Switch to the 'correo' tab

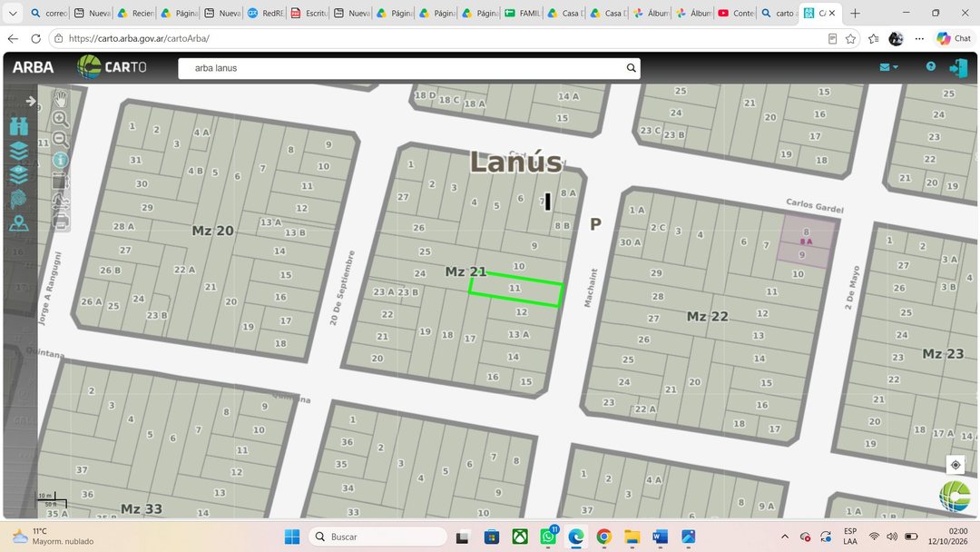point(49,13)
